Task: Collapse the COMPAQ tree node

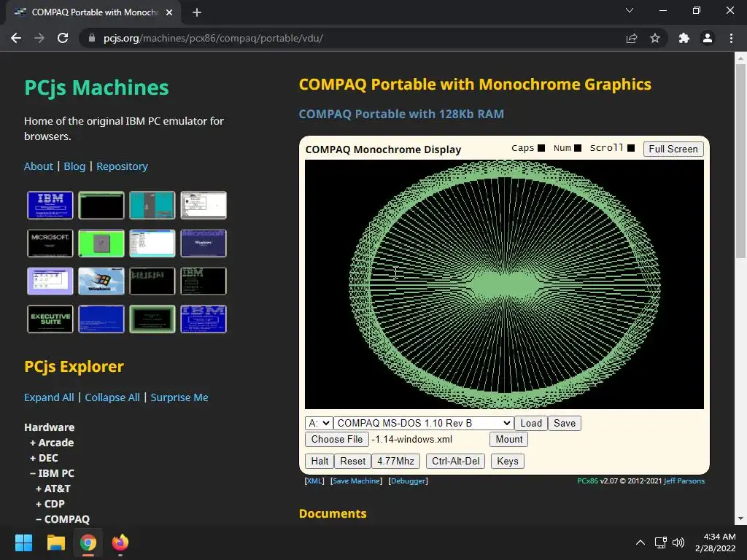Action: (x=63, y=519)
